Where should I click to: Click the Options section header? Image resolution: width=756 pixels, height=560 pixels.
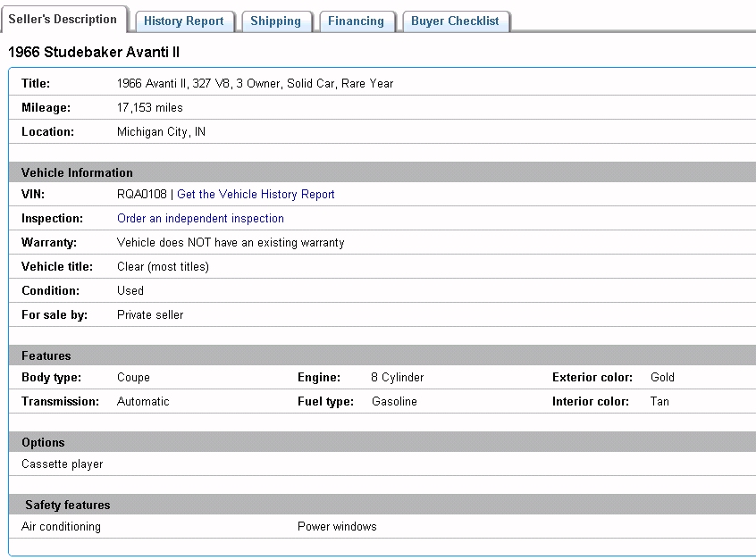(x=382, y=442)
